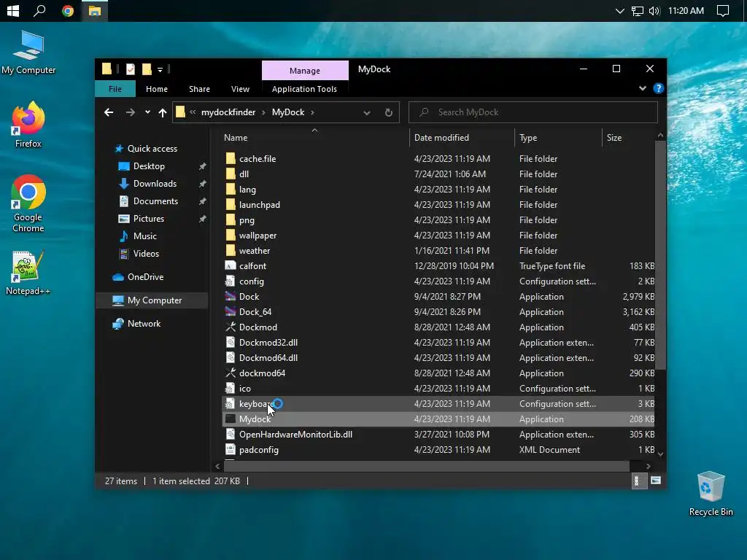Open Google Chrome desktop shortcut
The image size is (747, 560).
click(28, 203)
